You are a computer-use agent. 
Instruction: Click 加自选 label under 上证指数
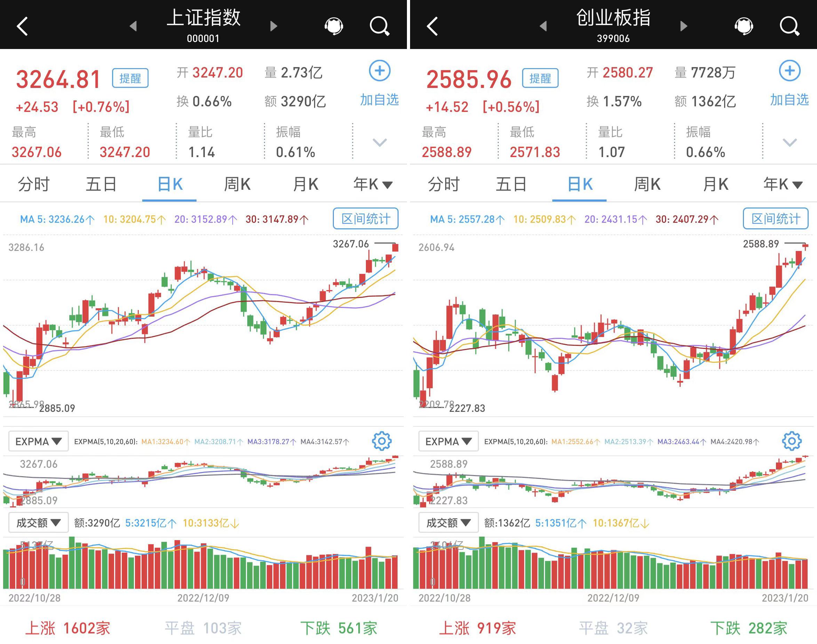(379, 99)
